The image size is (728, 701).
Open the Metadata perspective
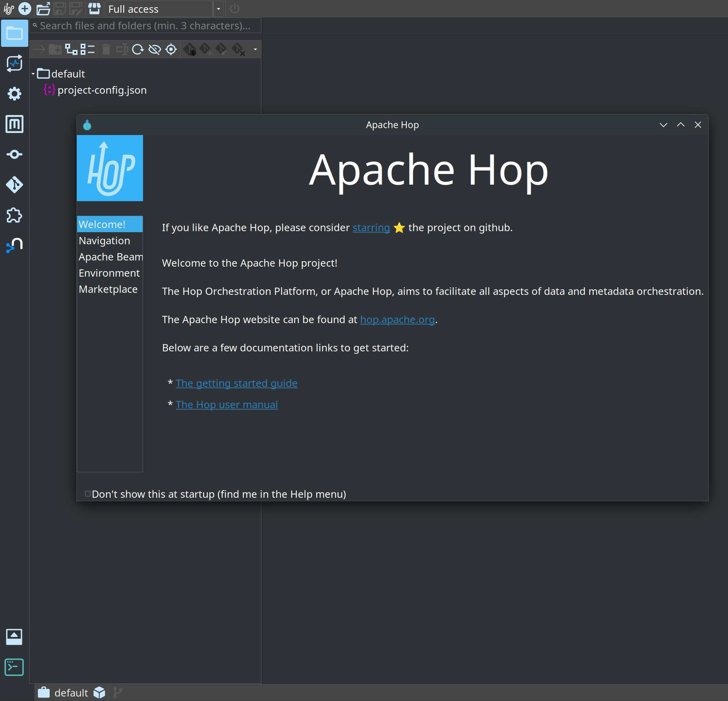[x=14, y=124]
